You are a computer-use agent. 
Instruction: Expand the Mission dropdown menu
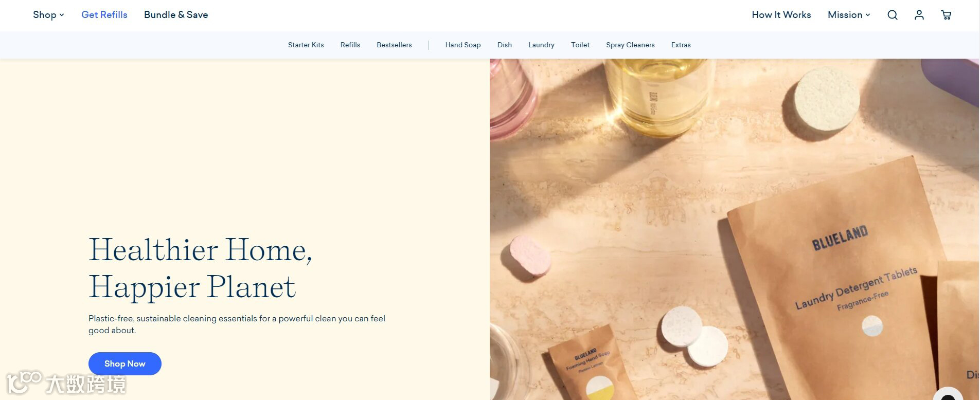pyautogui.click(x=849, y=15)
